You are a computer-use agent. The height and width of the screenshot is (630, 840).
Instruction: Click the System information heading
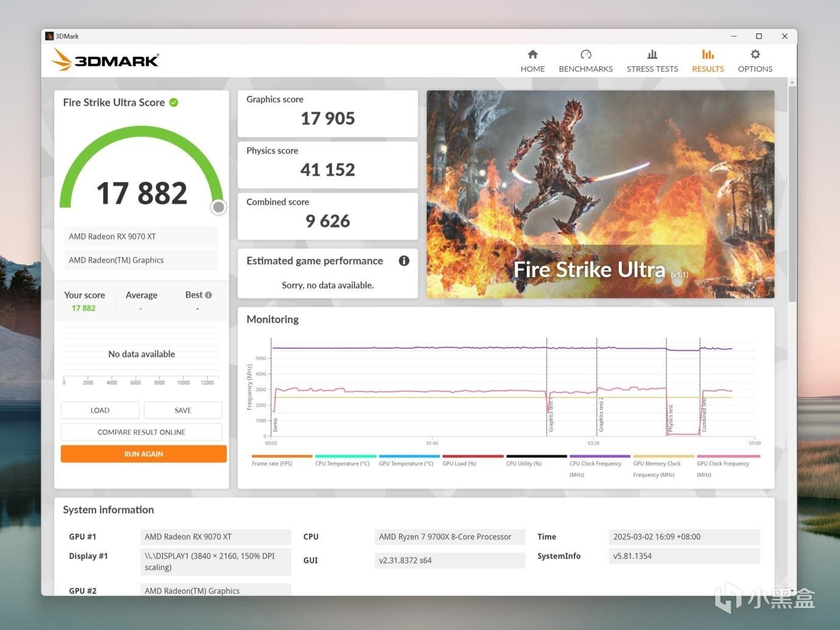click(108, 509)
